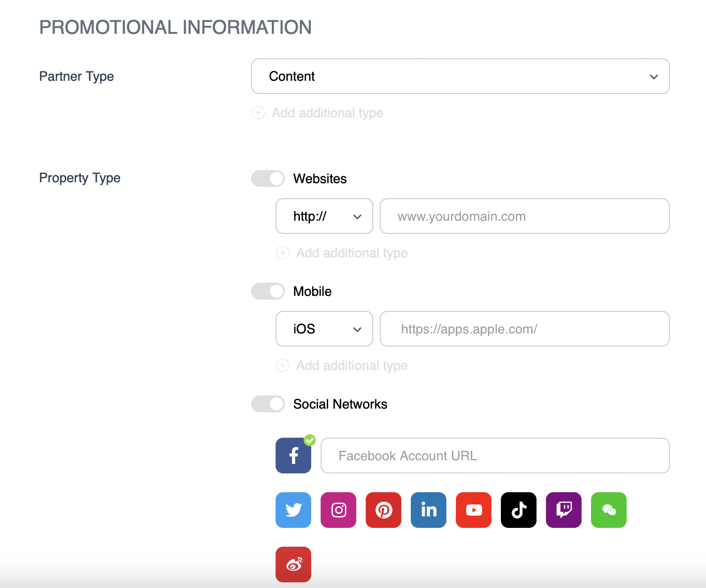Focus the www.yourdomain.com input field

(525, 216)
